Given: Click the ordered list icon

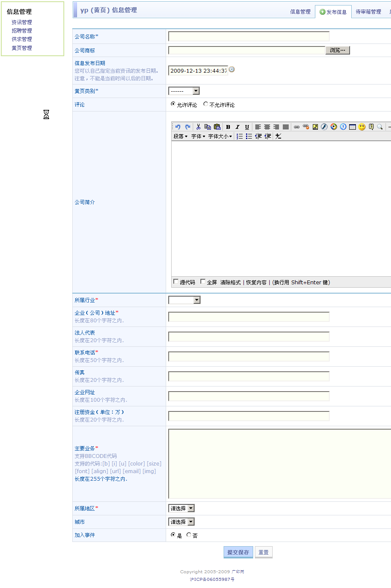Looking at the screenshot, I should point(240,136).
